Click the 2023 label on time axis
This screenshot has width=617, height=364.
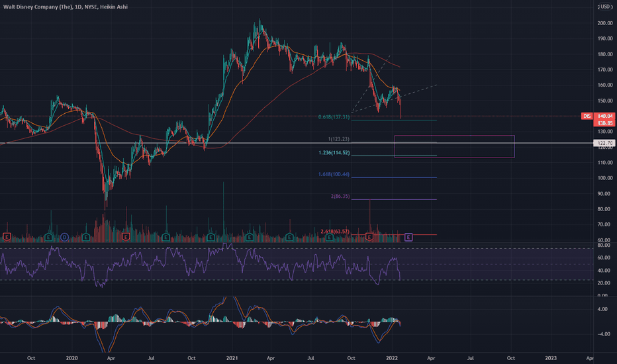coord(551,358)
